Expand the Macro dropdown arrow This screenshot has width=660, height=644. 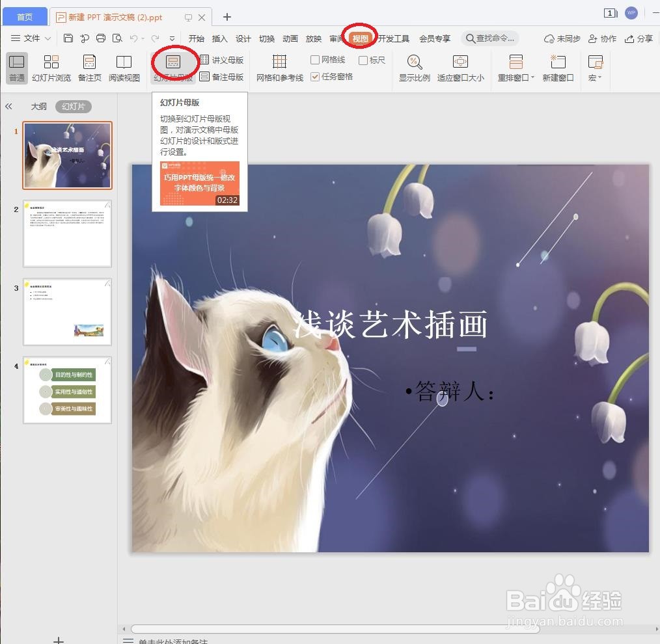(x=600, y=77)
